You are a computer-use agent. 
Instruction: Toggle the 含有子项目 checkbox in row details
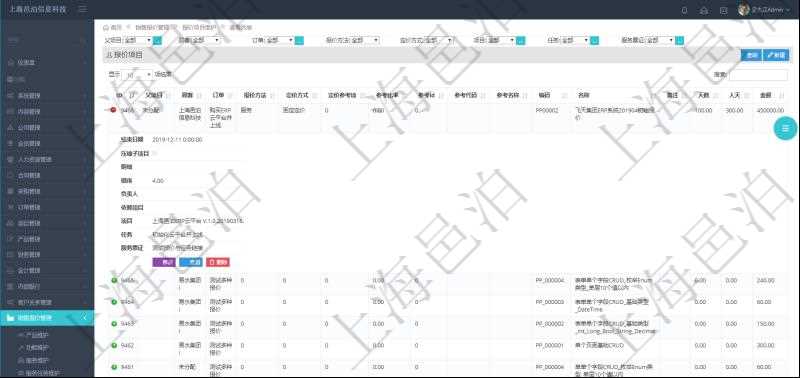point(155,153)
